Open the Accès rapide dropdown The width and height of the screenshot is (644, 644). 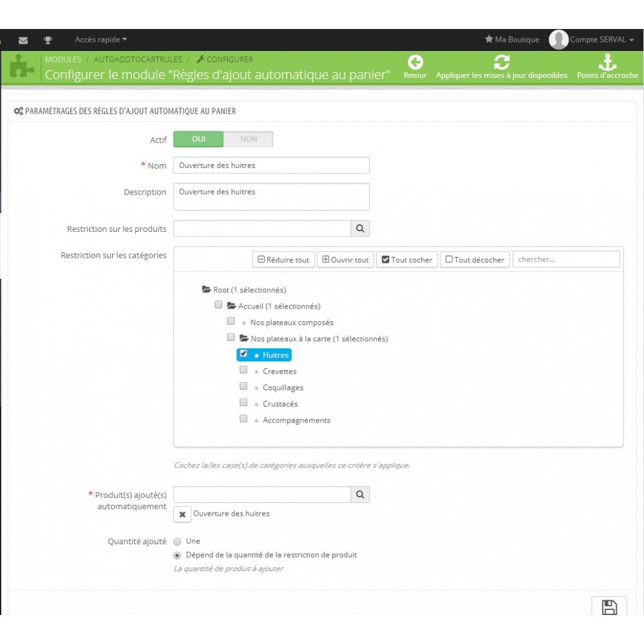(x=100, y=39)
